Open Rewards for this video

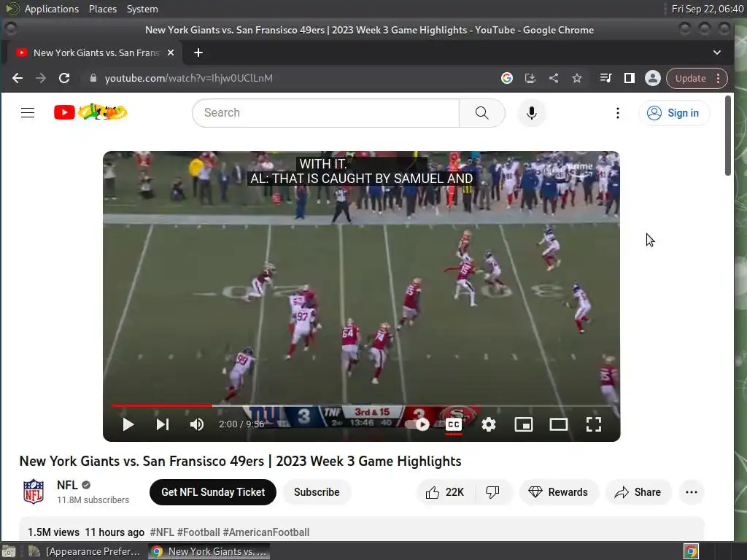click(558, 492)
